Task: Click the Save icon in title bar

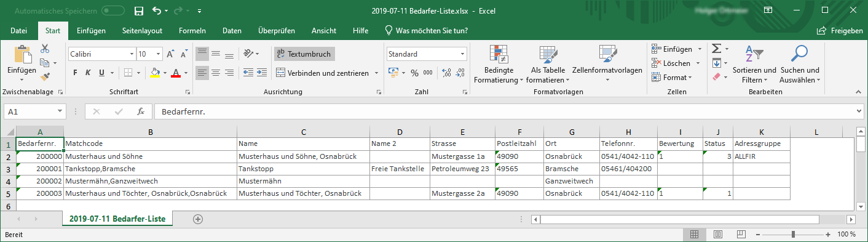Action: point(139,11)
